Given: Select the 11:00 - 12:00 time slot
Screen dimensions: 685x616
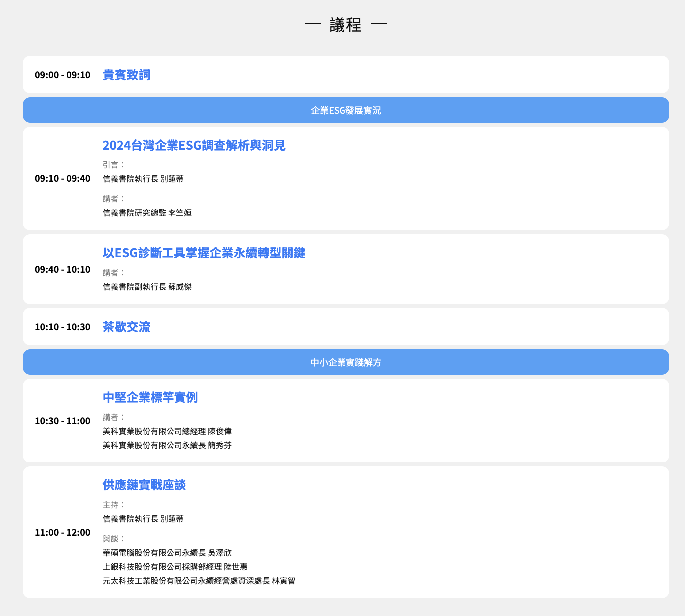Looking at the screenshot, I should (x=63, y=532).
